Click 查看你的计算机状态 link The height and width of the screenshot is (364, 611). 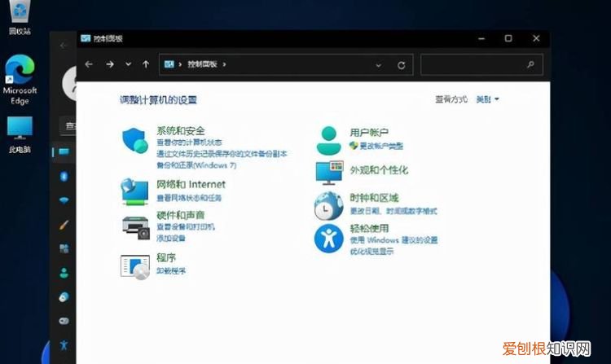189,143
